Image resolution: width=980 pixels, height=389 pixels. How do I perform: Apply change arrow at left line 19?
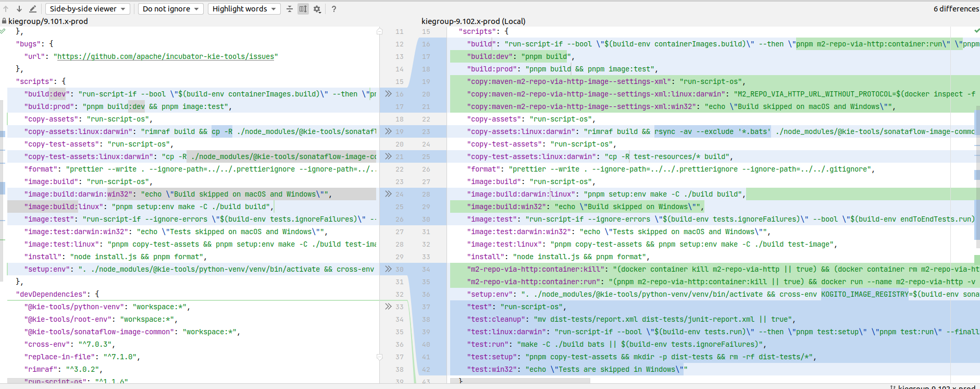(x=388, y=131)
